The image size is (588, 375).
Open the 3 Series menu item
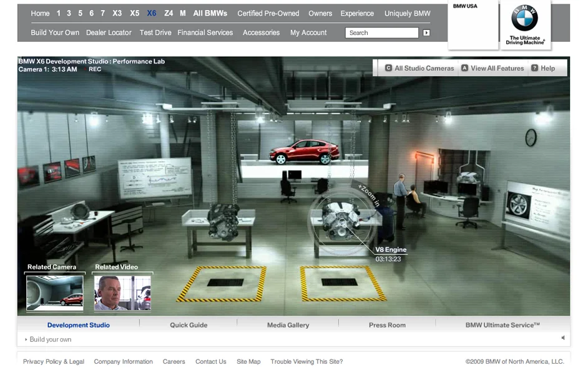(x=69, y=14)
